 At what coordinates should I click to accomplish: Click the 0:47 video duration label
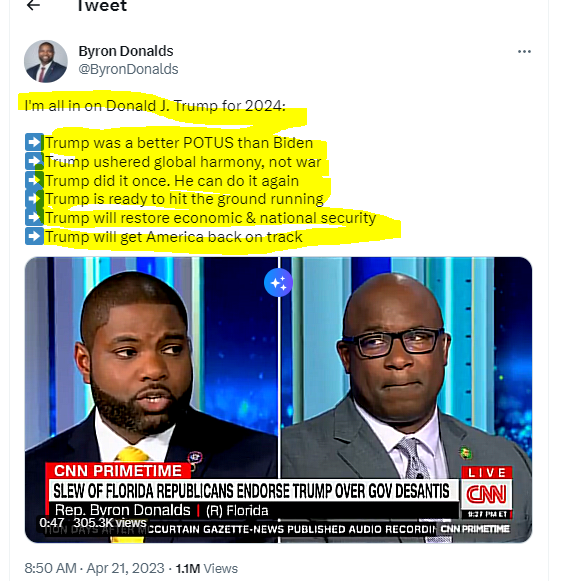coord(52,522)
